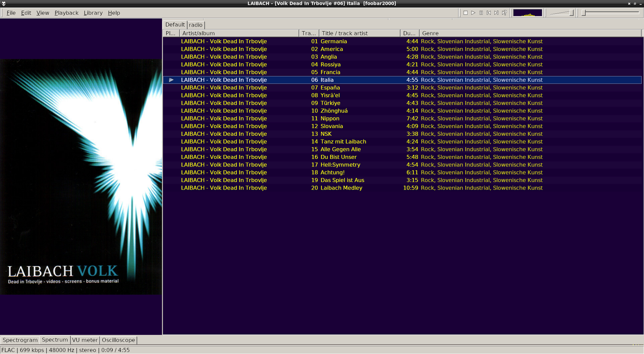The width and height of the screenshot is (644, 354).
Task: Select track 03 Anglia
Action: 403,57
